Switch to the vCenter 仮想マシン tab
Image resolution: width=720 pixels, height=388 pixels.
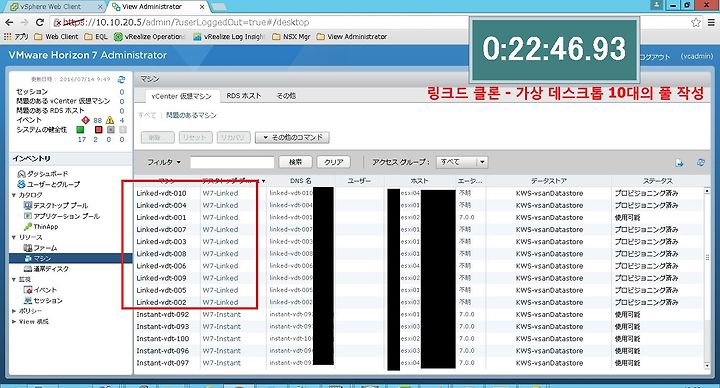tap(181, 96)
